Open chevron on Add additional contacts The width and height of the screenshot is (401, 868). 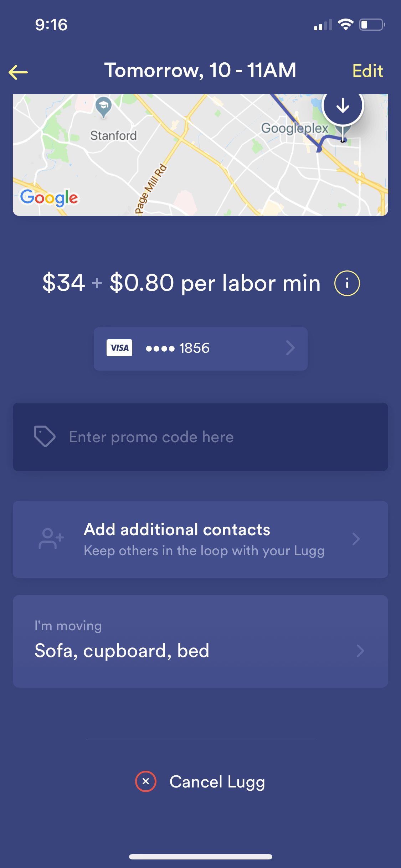click(x=356, y=539)
